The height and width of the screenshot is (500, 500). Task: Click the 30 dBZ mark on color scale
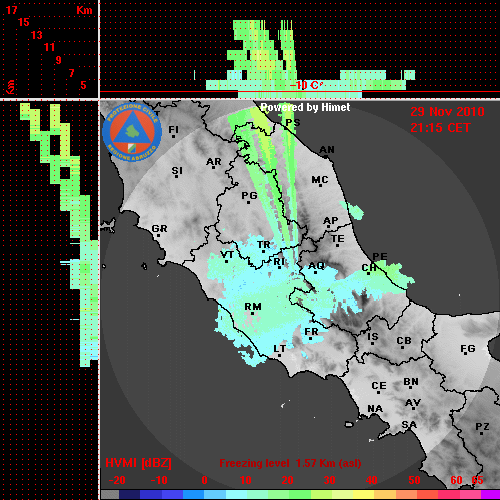(x=329, y=480)
